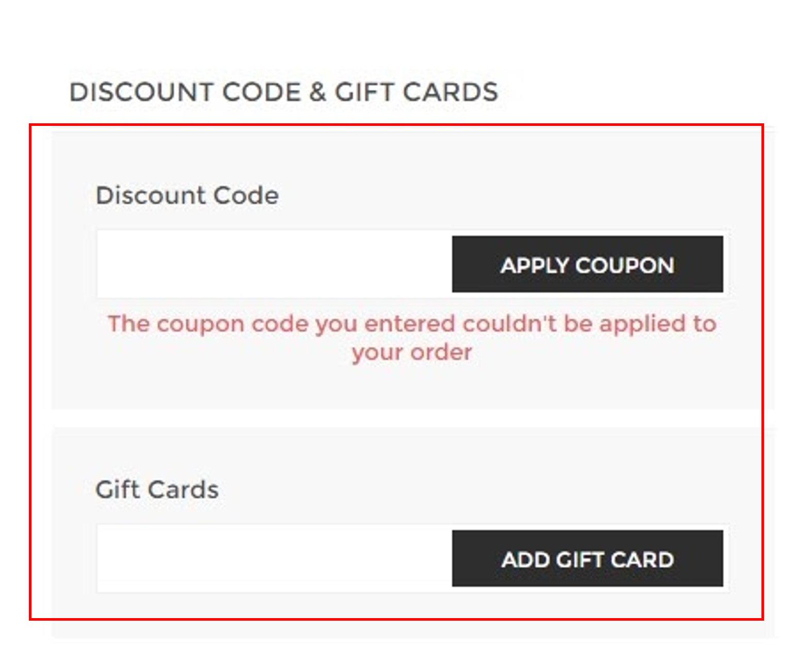Click the Discount Code field label

[x=187, y=196]
